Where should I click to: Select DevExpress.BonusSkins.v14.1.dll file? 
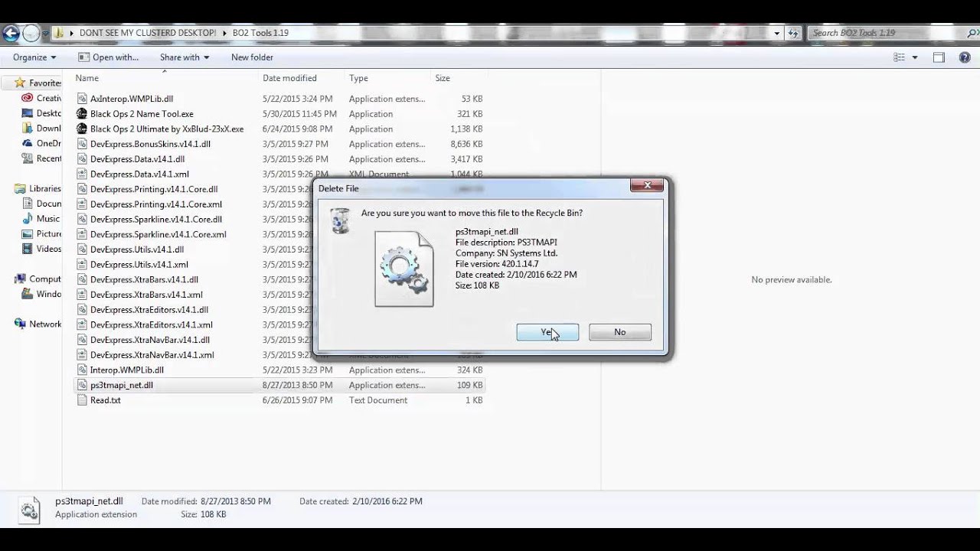150,144
